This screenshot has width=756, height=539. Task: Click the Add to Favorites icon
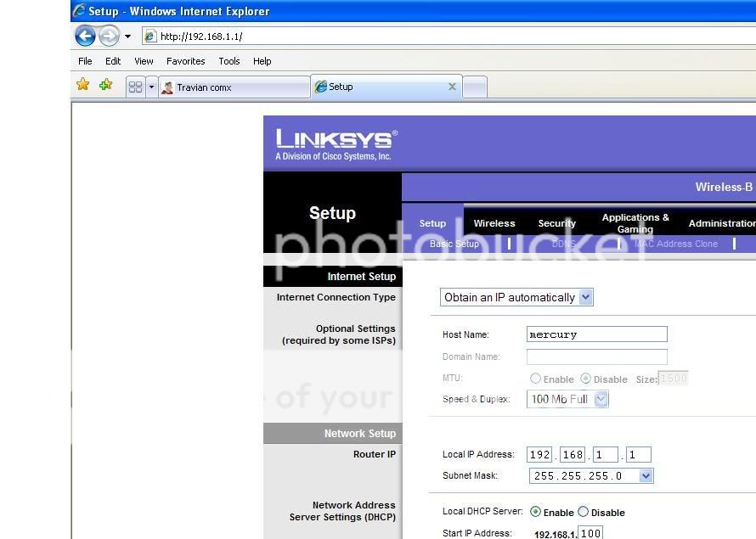tap(105, 85)
